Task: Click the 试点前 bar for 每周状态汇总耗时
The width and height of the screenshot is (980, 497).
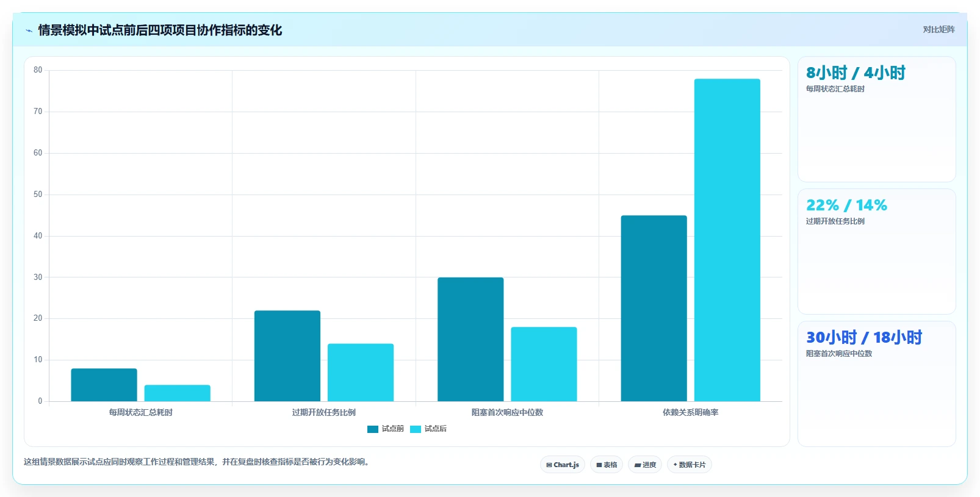Action: 104,385
